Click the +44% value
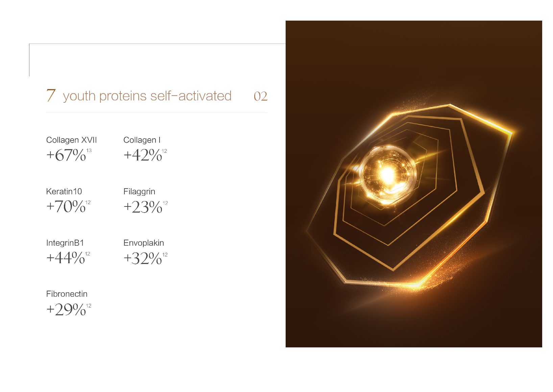This screenshot has width=553, height=392. click(x=66, y=258)
